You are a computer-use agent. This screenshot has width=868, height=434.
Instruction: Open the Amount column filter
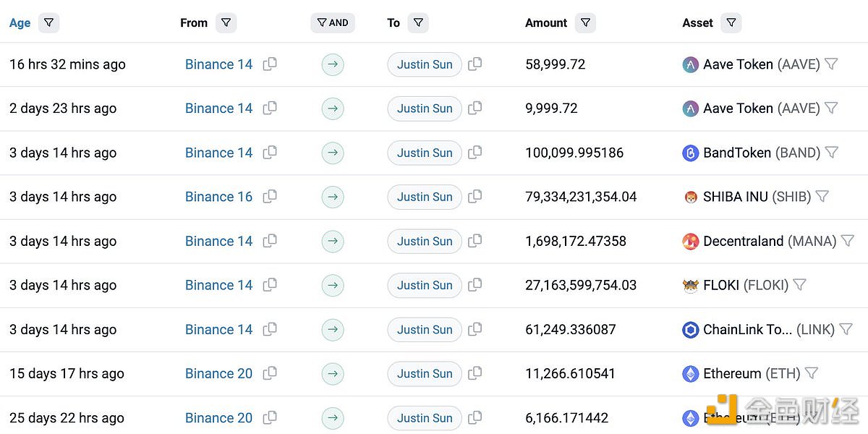pyautogui.click(x=586, y=23)
